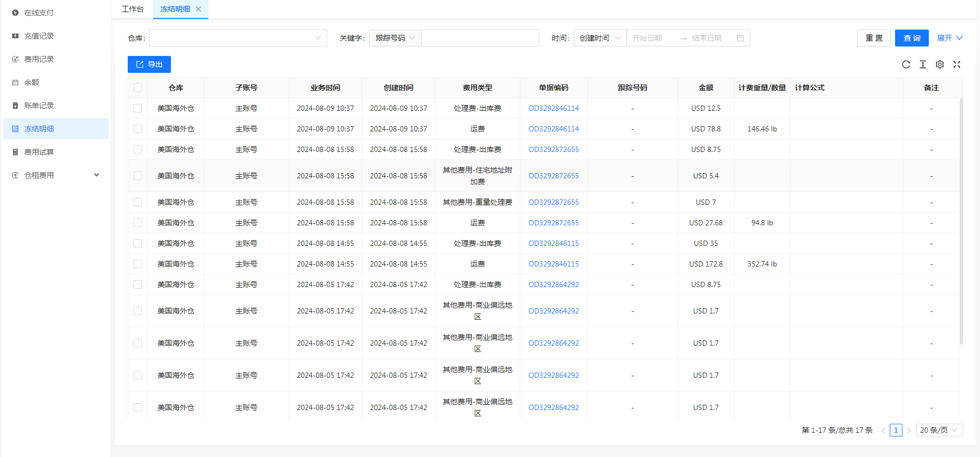Click the 导出 export button
This screenshot has width=980, height=457.
pos(149,64)
